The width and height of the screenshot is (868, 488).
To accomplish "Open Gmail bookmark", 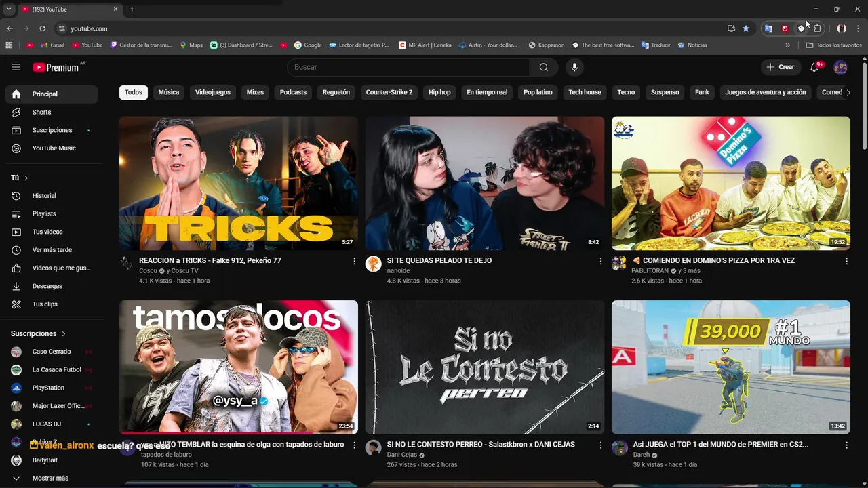I will [x=52, y=45].
